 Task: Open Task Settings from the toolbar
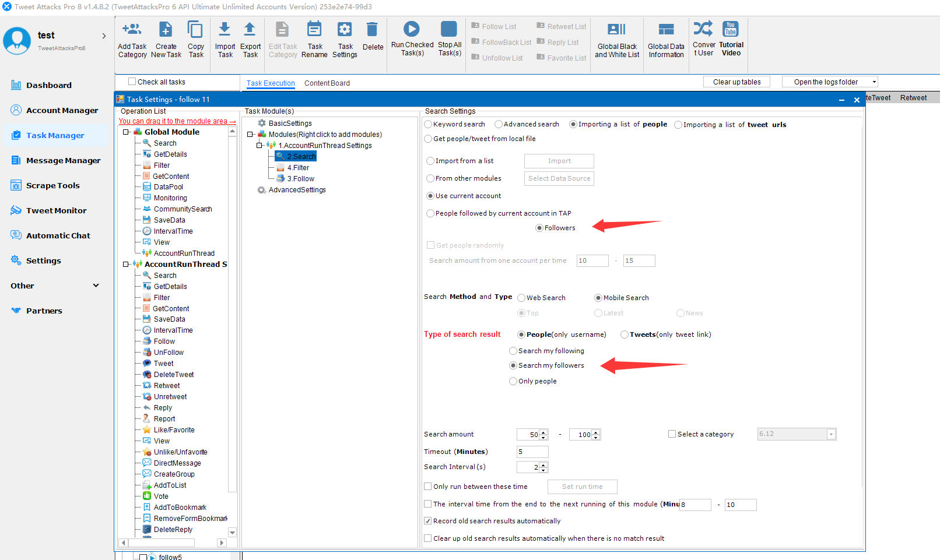coord(345,29)
